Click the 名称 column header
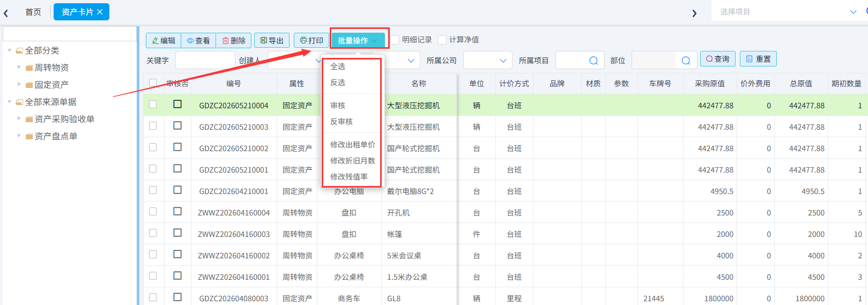The image size is (868, 305). click(419, 84)
